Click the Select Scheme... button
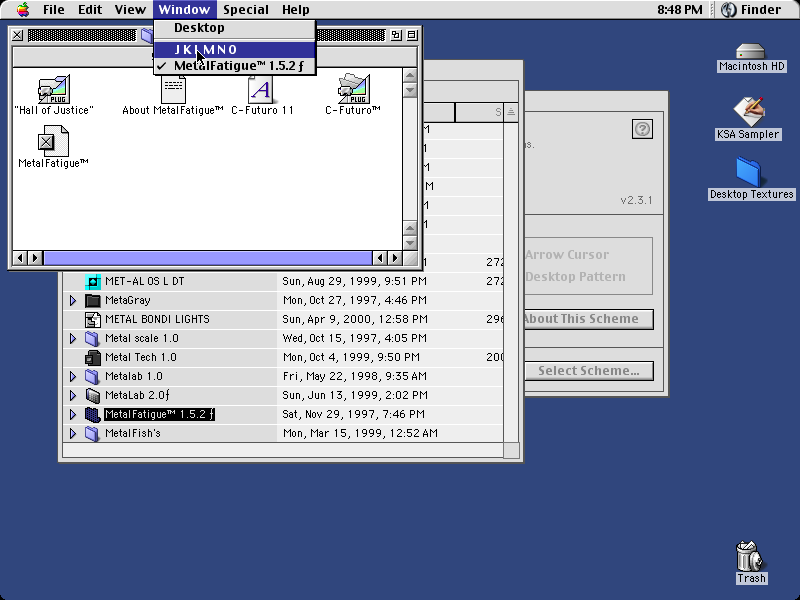This screenshot has height=600, width=800. tap(589, 371)
